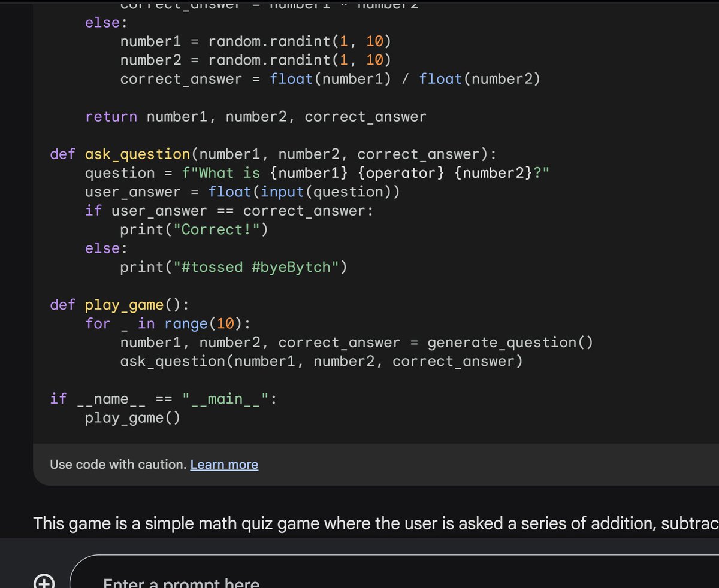Click the plus icon near the prompt bar

(45, 580)
